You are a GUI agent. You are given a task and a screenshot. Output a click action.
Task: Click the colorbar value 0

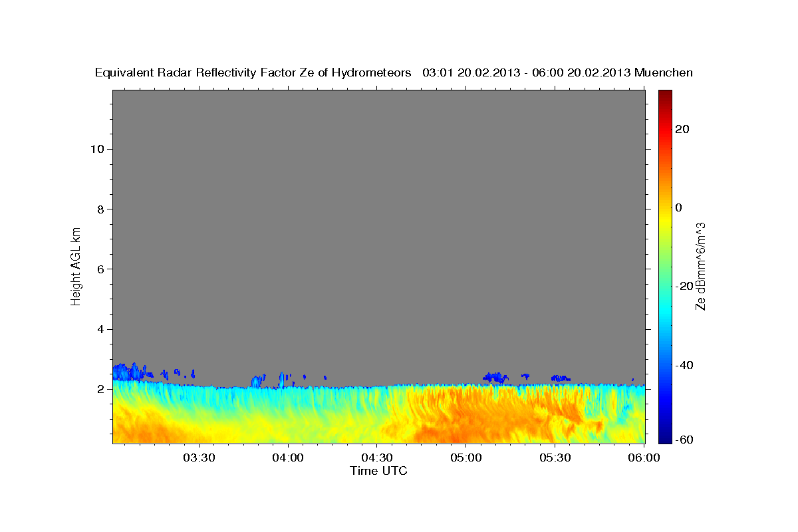click(680, 207)
